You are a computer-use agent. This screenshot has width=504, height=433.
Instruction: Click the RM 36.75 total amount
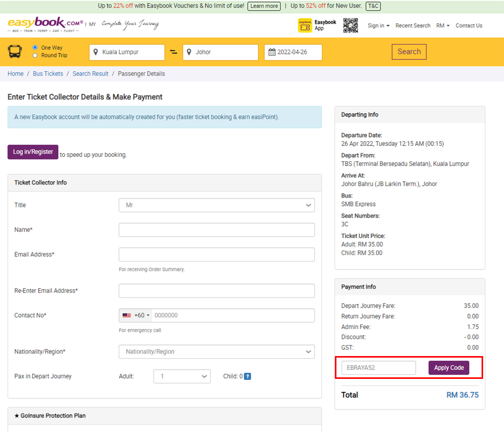[x=462, y=395]
